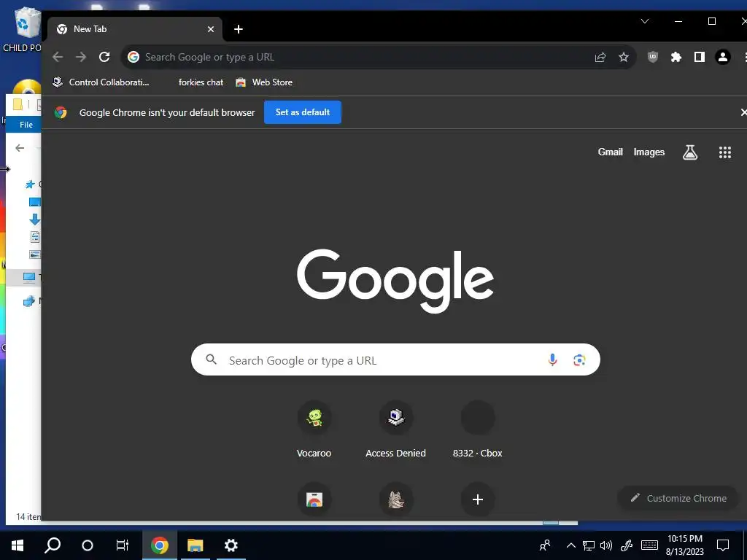Close the New Tab tab
Image resolution: width=747 pixels, height=560 pixels.
tap(211, 29)
